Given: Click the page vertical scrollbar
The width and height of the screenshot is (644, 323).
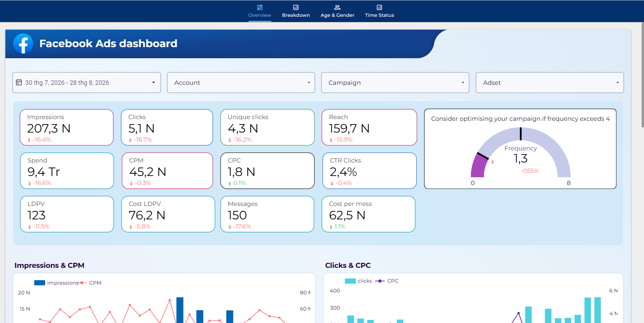Looking at the screenshot, I should point(642,75).
